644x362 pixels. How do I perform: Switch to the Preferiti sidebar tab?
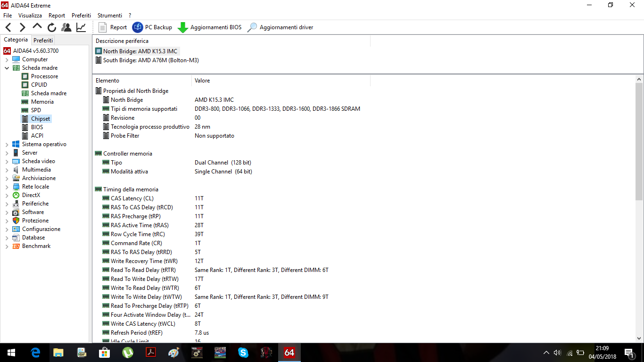pos(43,41)
